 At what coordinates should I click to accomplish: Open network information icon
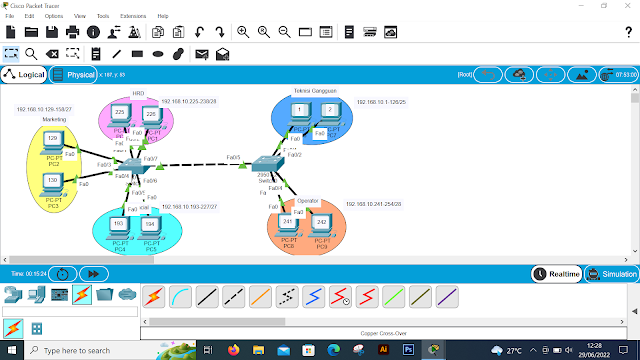(93, 32)
